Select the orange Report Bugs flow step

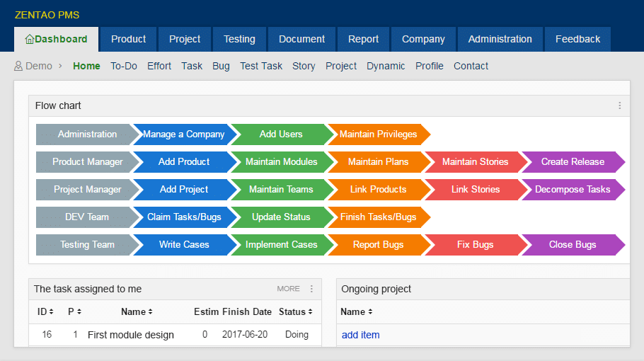pos(378,244)
